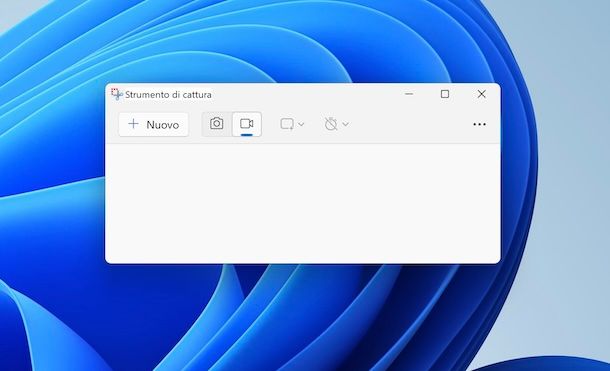
Task: Minimize the Strumento di cattura window
Action: pyautogui.click(x=409, y=94)
